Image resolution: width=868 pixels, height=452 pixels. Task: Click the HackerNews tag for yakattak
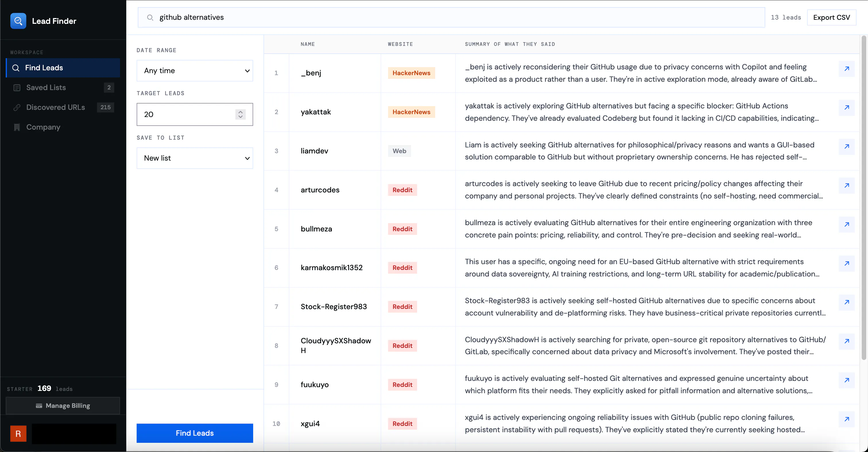(x=411, y=112)
